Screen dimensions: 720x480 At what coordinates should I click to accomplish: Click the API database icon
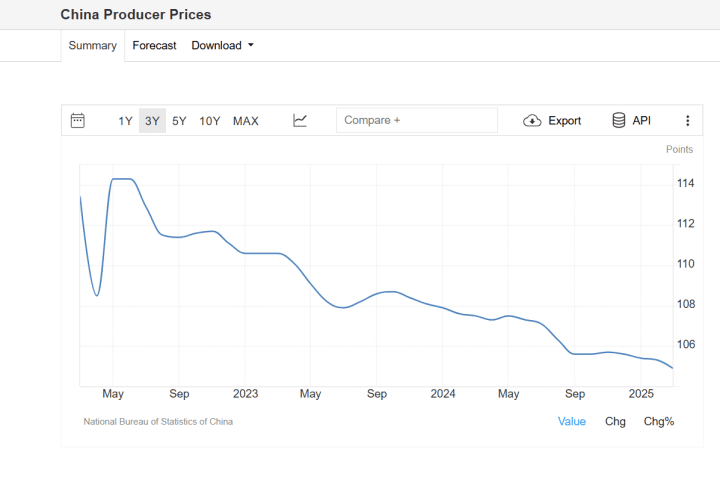click(x=619, y=121)
